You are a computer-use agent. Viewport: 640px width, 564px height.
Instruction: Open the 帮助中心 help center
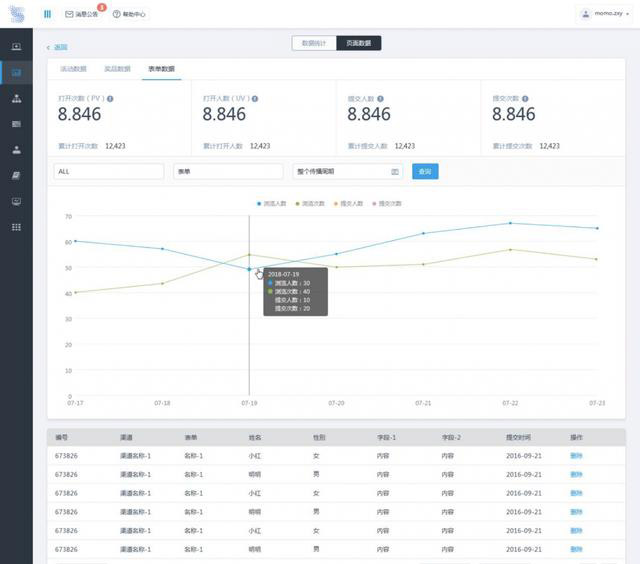pyautogui.click(x=129, y=15)
